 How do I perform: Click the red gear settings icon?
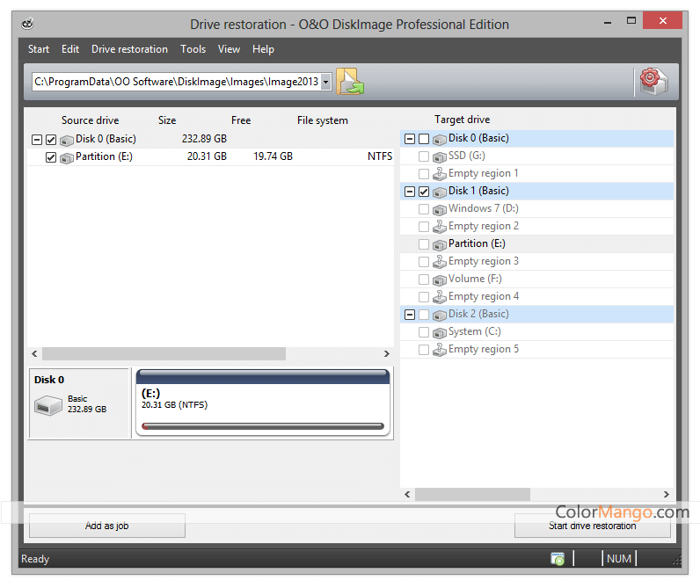(x=652, y=81)
